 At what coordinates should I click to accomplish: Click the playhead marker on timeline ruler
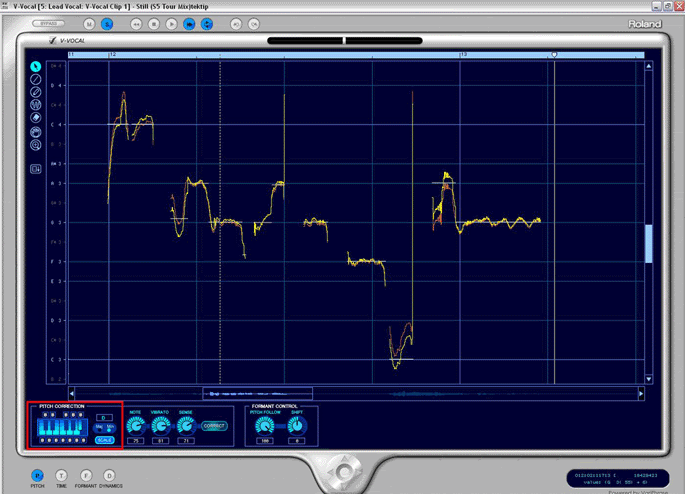click(554, 55)
